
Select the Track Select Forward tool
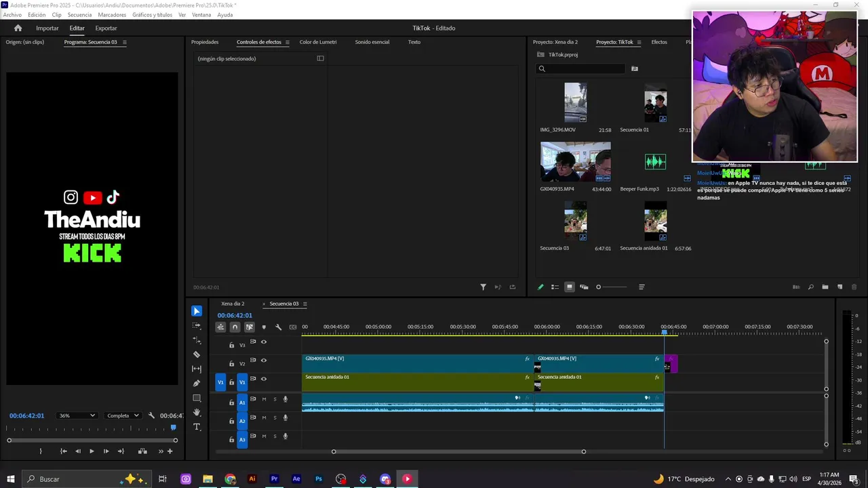pos(197,325)
